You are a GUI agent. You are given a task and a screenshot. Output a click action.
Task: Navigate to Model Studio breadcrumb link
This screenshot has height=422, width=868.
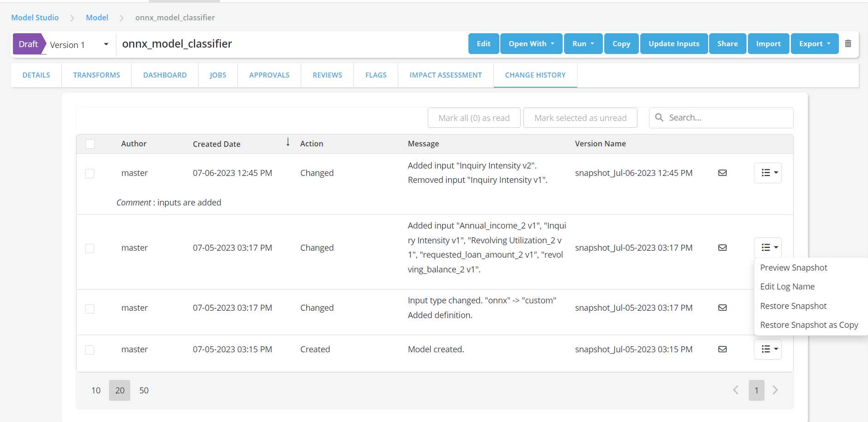click(35, 18)
